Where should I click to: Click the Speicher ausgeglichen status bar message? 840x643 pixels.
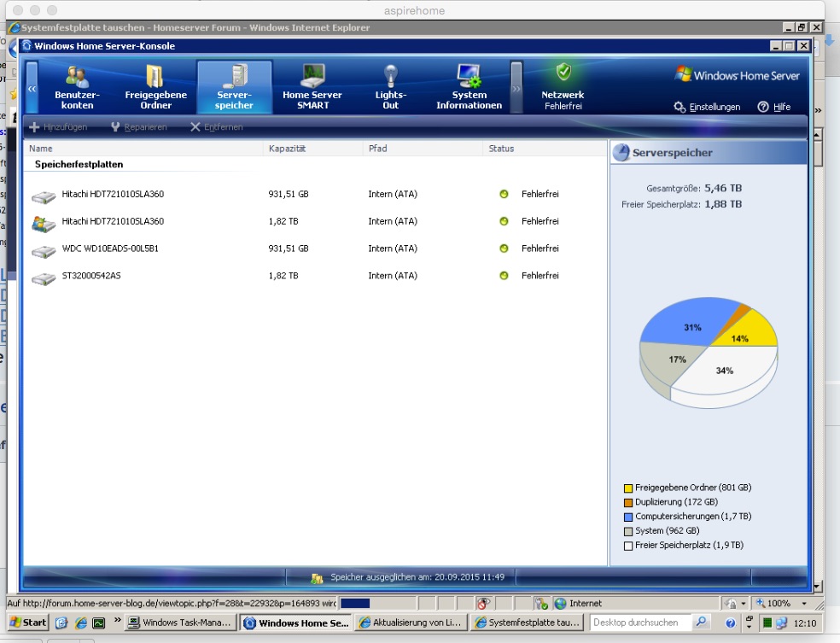click(417, 577)
